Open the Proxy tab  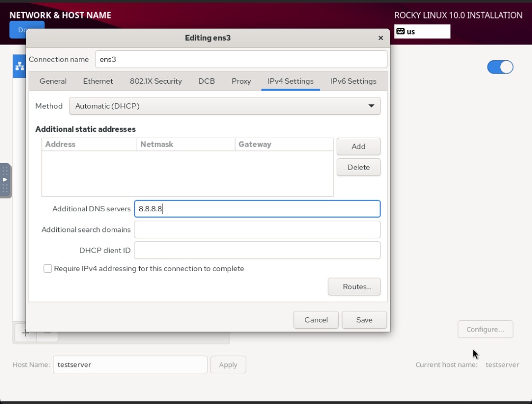[x=241, y=81]
